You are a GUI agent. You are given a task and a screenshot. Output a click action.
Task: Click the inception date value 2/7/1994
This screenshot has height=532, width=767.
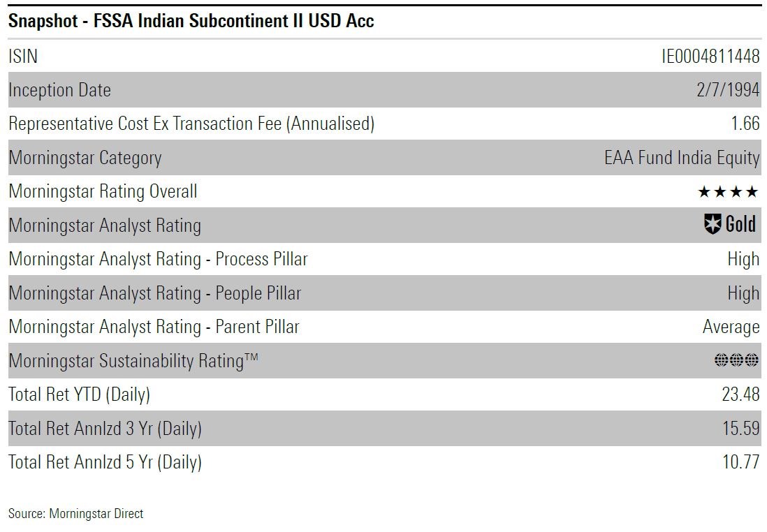[x=728, y=90]
